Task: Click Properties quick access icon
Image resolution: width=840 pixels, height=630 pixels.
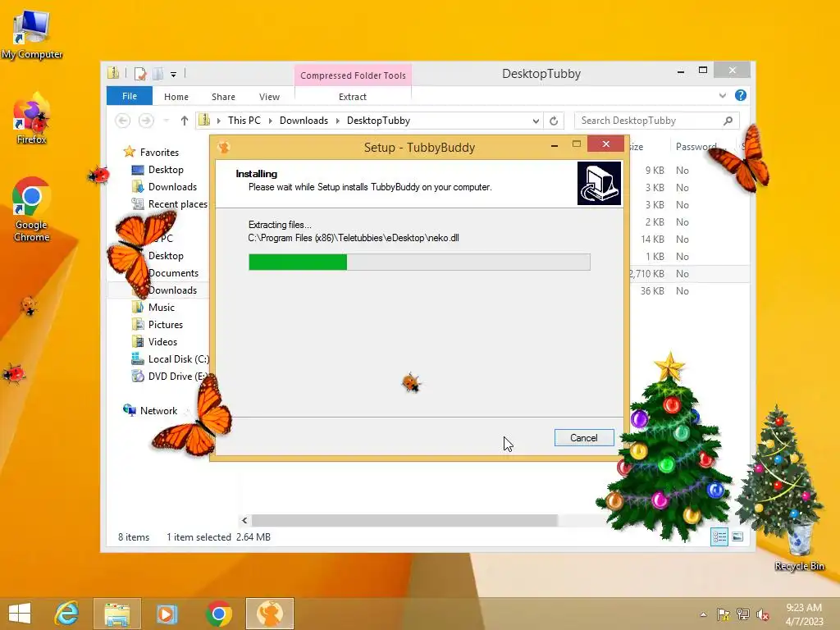Action: [x=139, y=73]
